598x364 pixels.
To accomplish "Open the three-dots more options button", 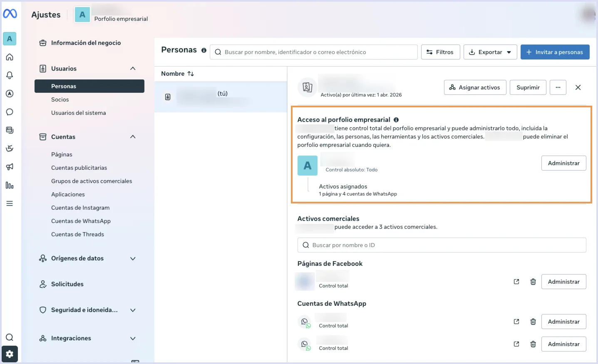I will click(x=558, y=87).
